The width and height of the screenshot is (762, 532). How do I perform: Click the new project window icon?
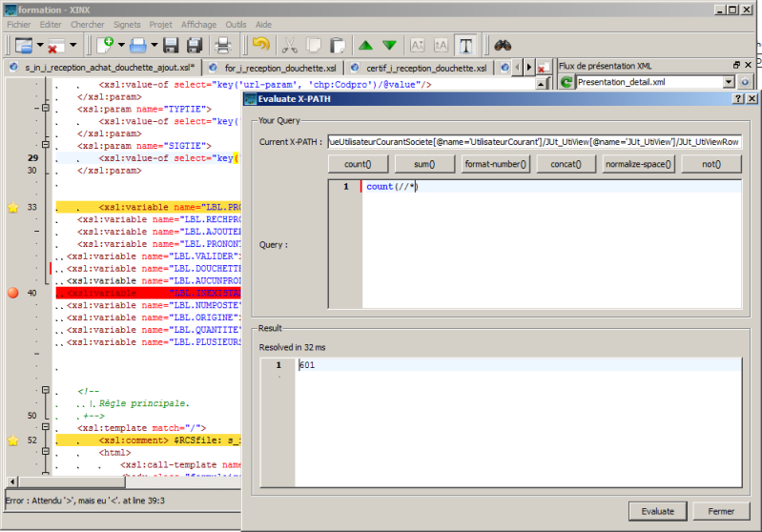[23, 46]
